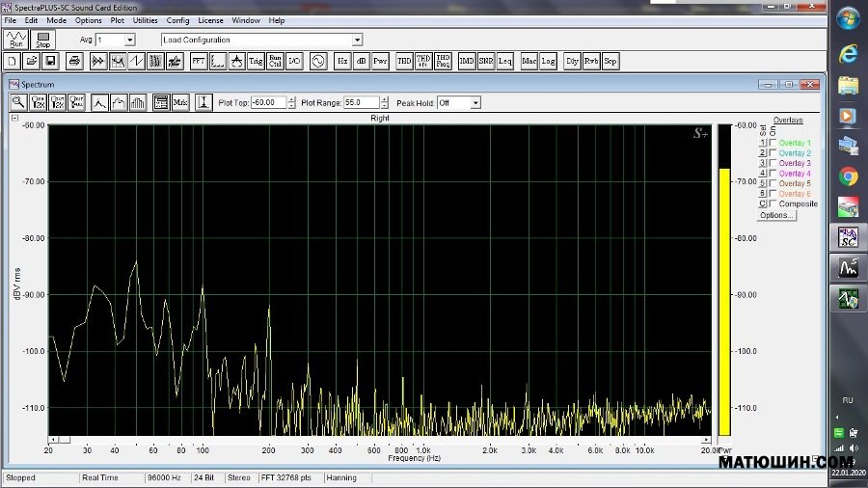This screenshot has height=488, width=868.
Task: Expand the Peak Hold dropdown
Action: 475,102
